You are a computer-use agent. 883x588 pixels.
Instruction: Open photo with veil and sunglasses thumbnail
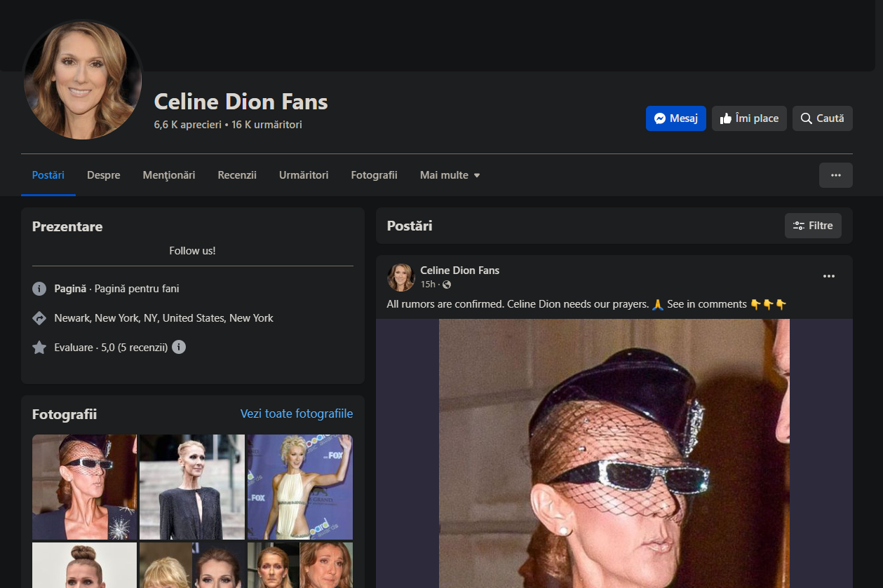tap(85, 487)
